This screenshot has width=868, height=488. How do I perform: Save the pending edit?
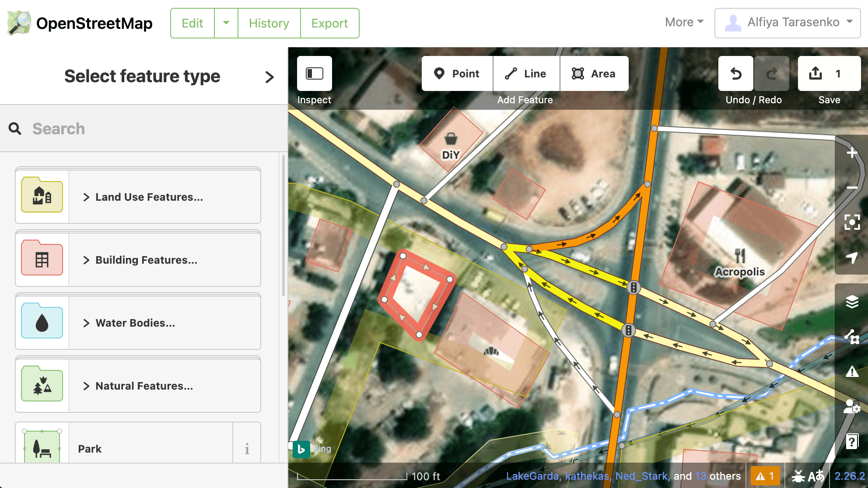[829, 73]
